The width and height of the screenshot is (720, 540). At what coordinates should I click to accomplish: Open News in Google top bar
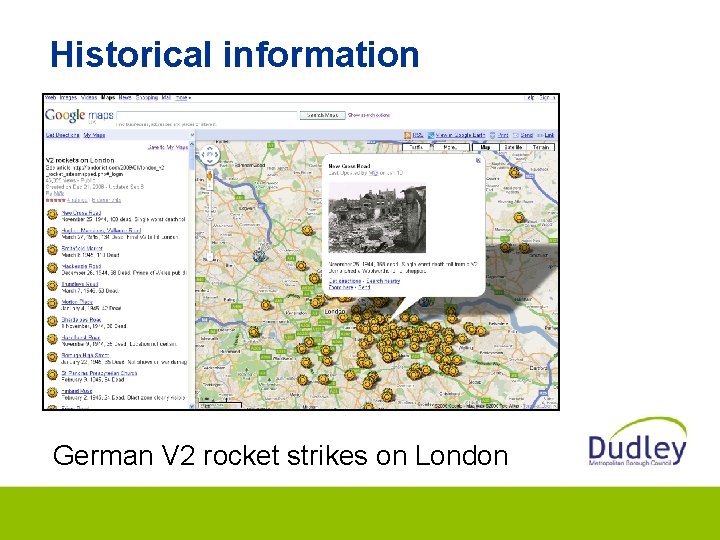[x=124, y=97]
